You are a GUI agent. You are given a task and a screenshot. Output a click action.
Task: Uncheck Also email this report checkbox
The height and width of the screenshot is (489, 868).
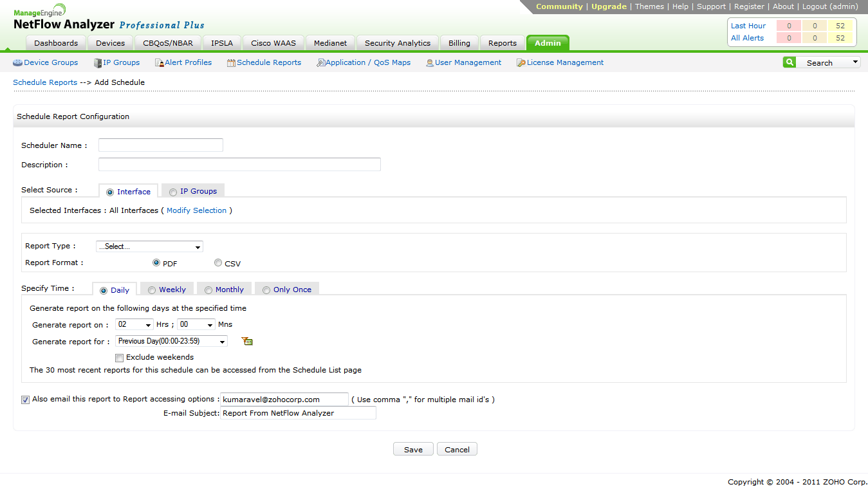(x=25, y=400)
